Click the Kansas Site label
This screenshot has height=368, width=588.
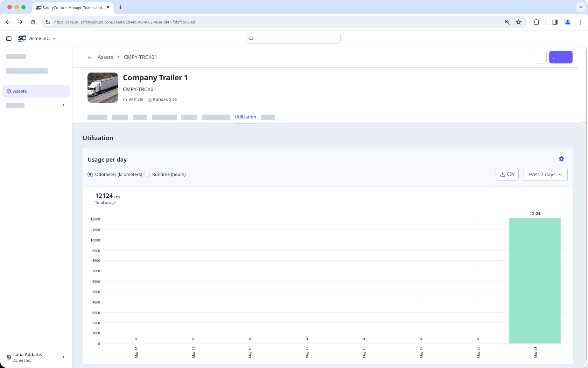[x=162, y=100]
